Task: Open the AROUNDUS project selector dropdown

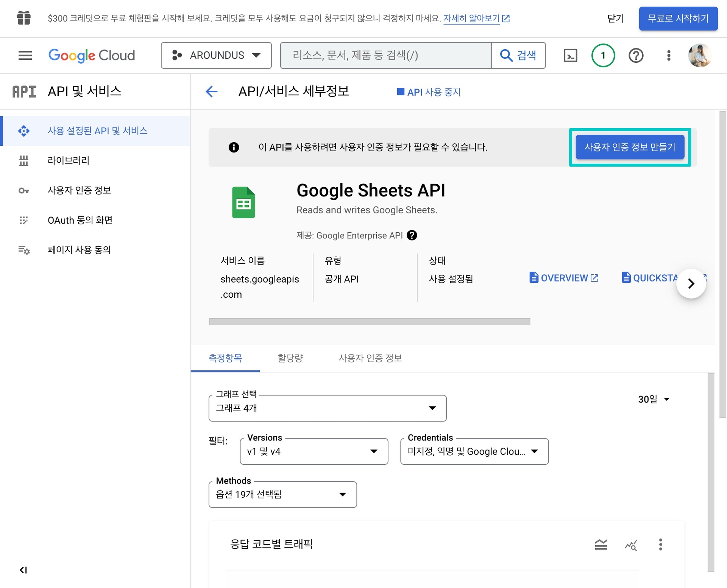Action: coord(216,55)
